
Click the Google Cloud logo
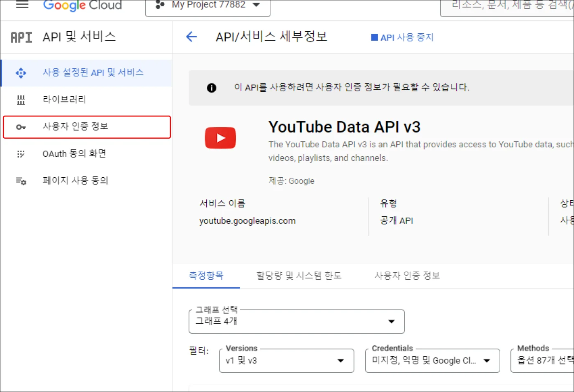pos(82,5)
